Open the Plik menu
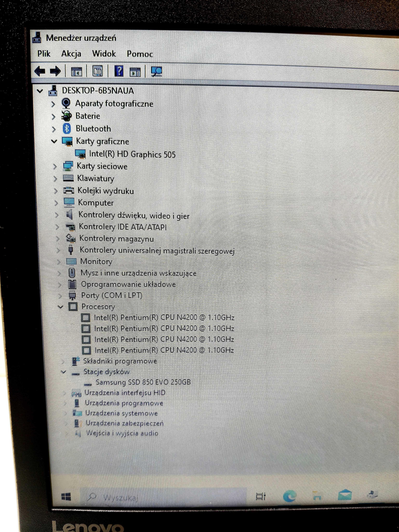The width and height of the screenshot is (399, 532). point(44,53)
